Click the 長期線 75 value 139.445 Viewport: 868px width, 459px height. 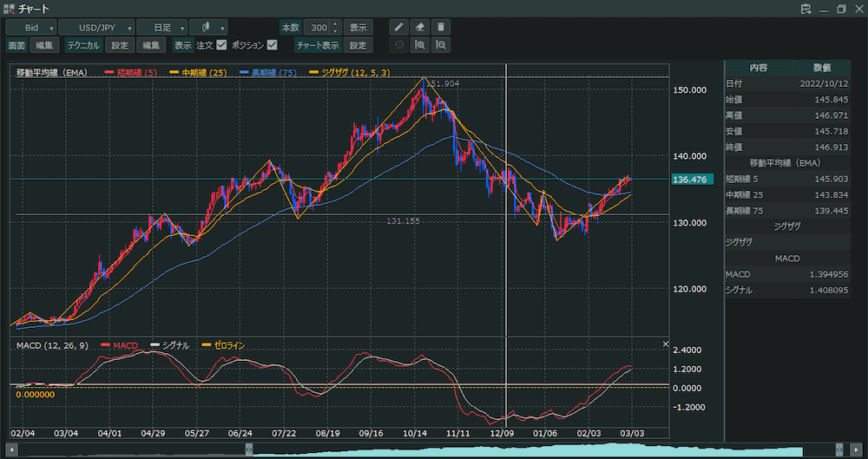(x=832, y=210)
